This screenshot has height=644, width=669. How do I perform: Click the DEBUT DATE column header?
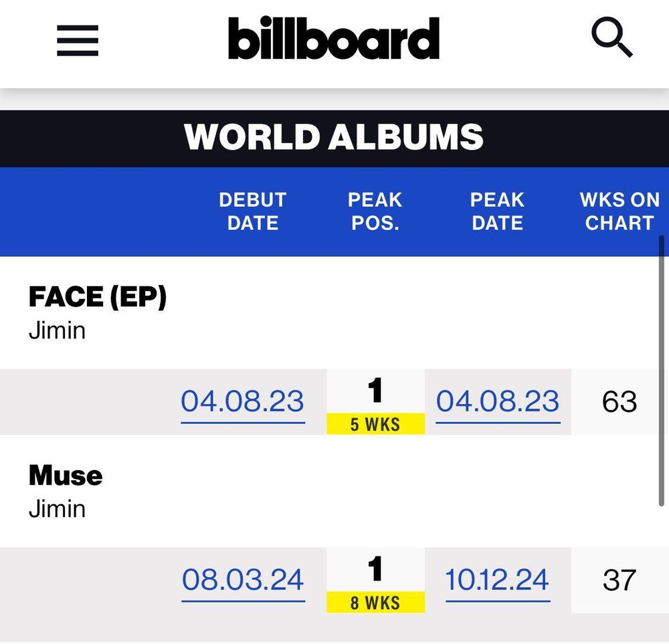click(x=252, y=211)
